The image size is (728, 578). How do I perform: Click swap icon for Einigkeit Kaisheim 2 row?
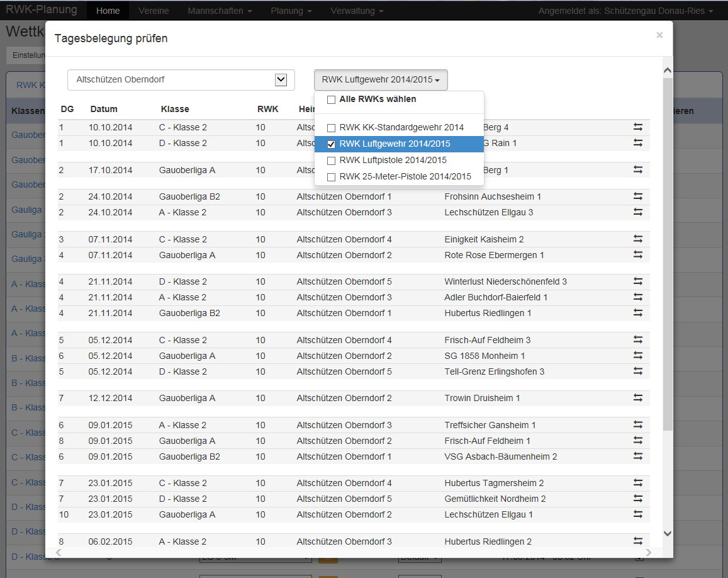pos(638,239)
